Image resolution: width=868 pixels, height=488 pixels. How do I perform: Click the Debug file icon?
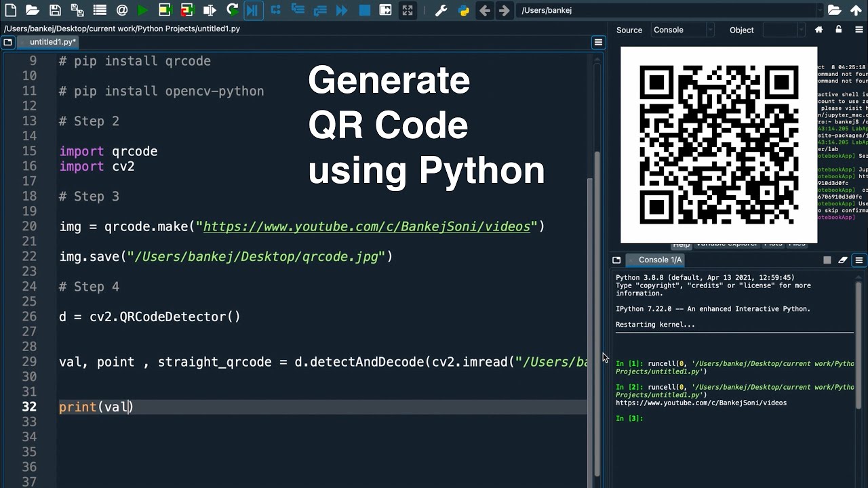pyautogui.click(x=252, y=10)
